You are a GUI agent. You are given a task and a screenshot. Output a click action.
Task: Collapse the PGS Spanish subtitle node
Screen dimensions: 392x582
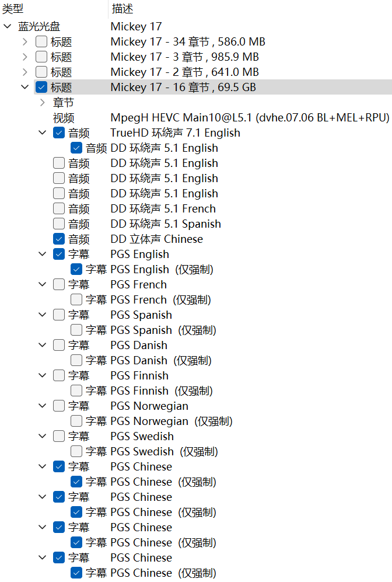point(42,315)
